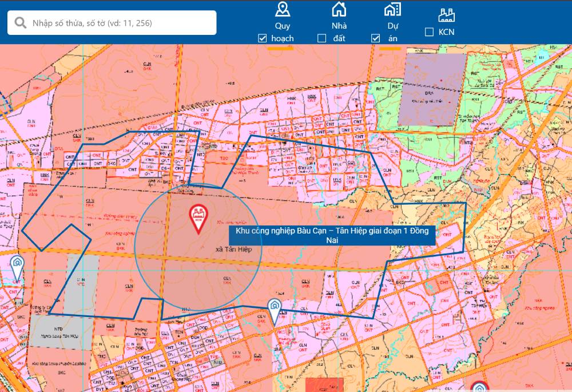
Task: Uncheck the Quy hoạch checkbox
Action: [x=263, y=38]
